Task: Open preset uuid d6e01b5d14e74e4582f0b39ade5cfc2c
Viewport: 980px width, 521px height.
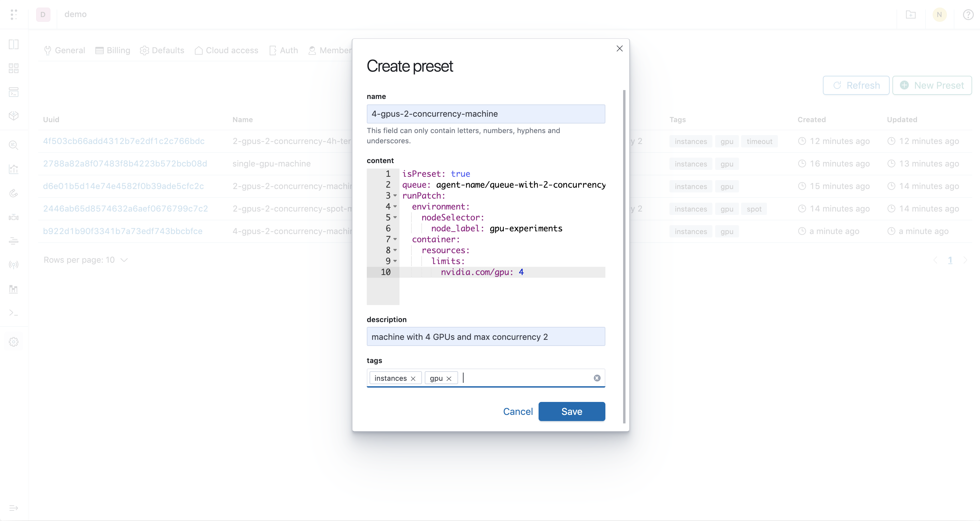Action: [x=123, y=186]
